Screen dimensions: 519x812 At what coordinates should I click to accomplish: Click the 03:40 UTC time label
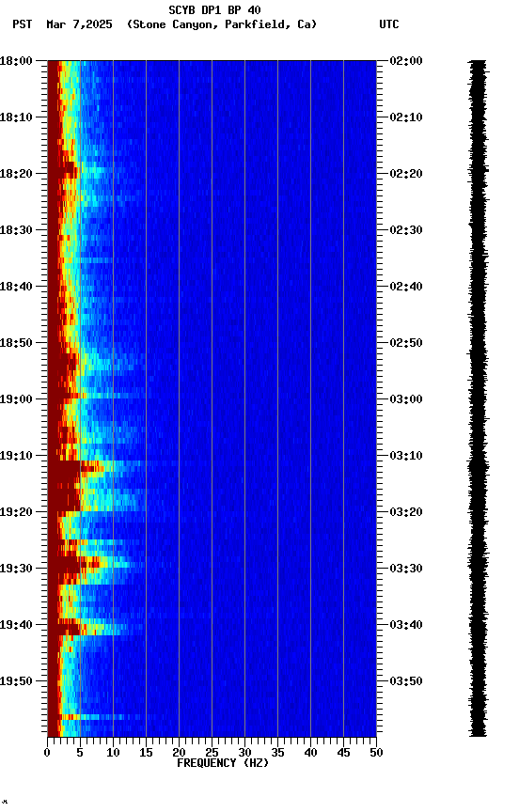[x=406, y=626]
